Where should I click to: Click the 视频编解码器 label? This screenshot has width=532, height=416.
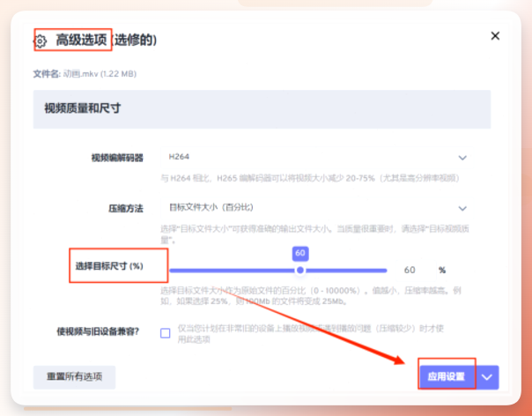(117, 158)
